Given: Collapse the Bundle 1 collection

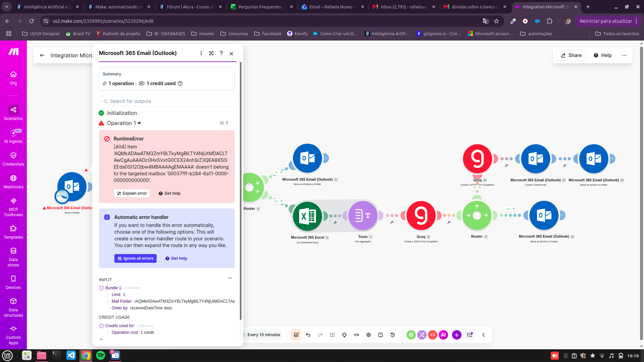Looking at the screenshot, I should pos(101,288).
